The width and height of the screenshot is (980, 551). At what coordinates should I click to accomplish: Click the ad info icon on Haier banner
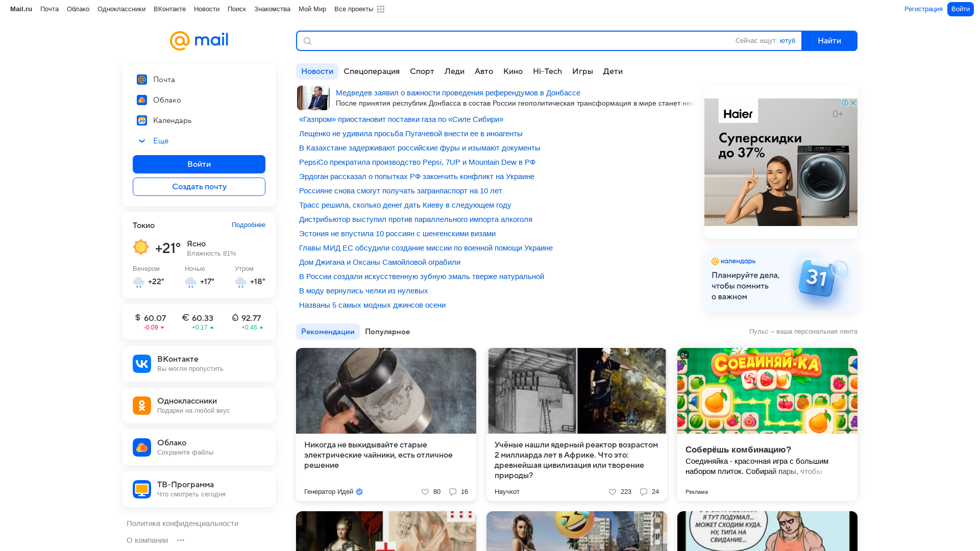tap(845, 103)
